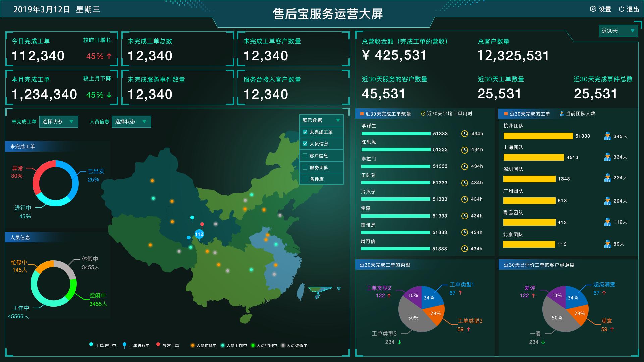Open the 设置 settings gear icon
The image size is (644, 362).
[x=593, y=9]
